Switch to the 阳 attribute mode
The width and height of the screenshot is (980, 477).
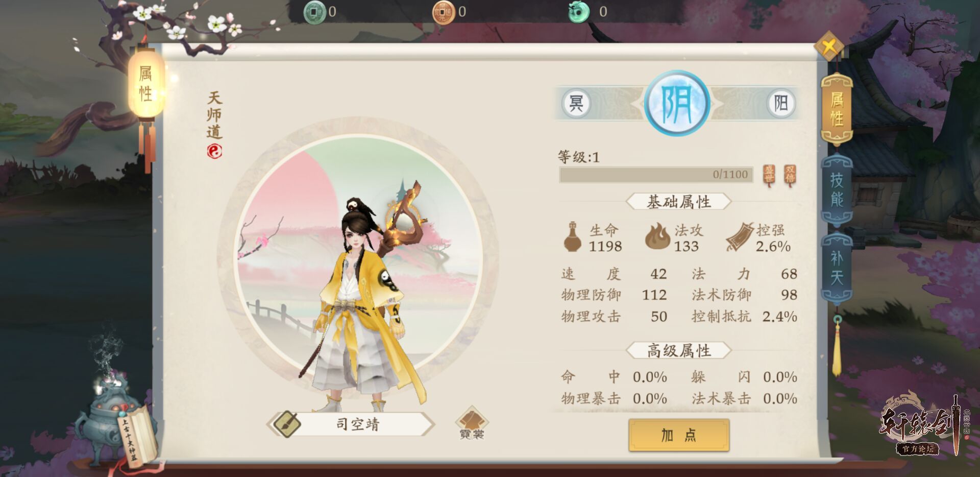point(781,104)
